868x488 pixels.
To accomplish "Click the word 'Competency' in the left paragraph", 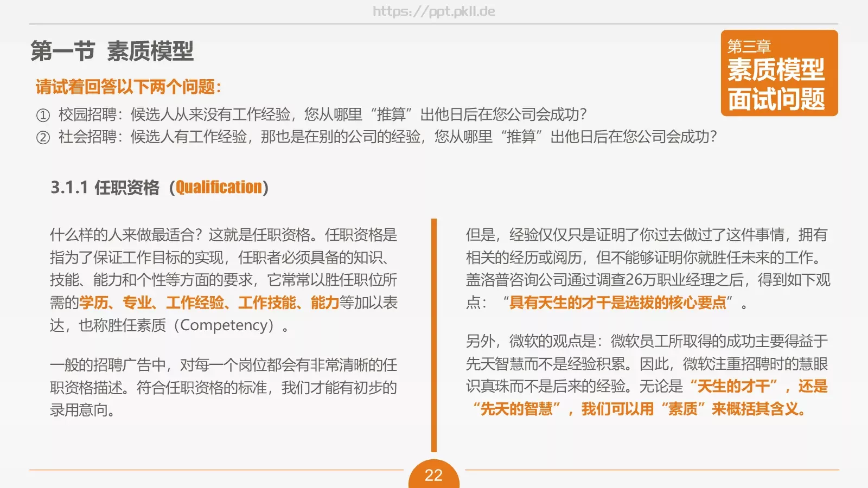I will 224,325.
